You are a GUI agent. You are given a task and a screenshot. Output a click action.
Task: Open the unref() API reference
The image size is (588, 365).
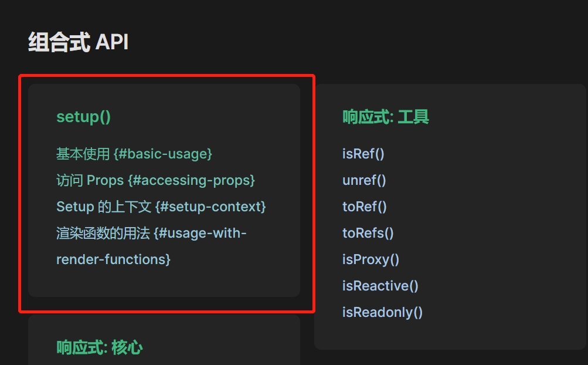point(363,180)
